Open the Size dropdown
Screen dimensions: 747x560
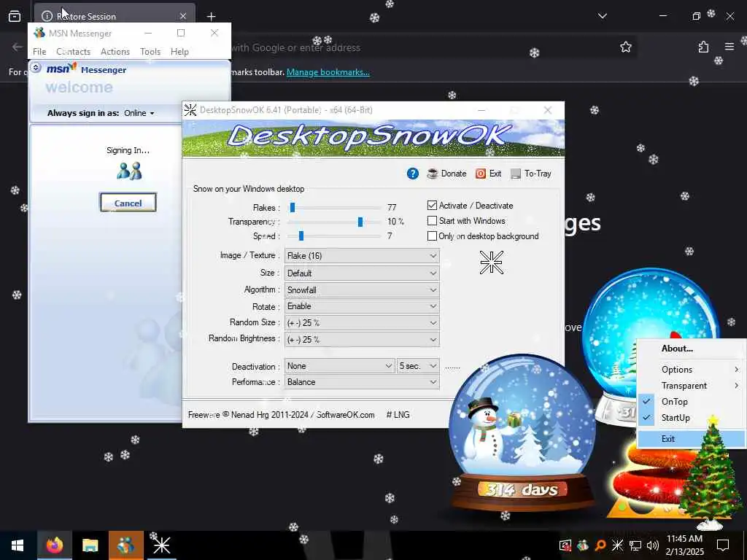[x=362, y=273]
